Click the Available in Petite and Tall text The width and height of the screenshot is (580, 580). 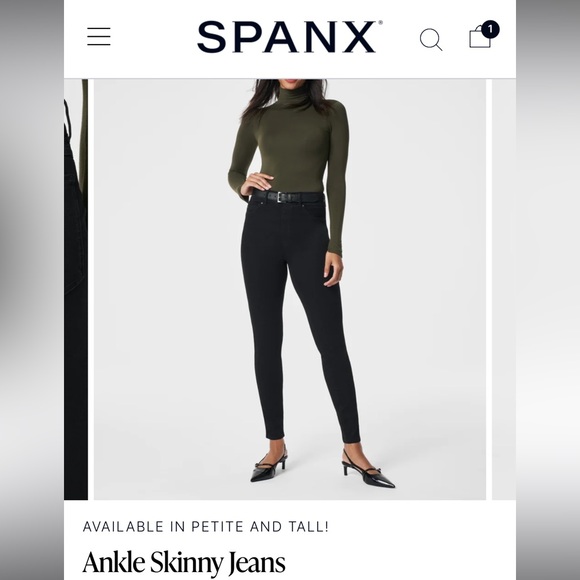(206, 526)
